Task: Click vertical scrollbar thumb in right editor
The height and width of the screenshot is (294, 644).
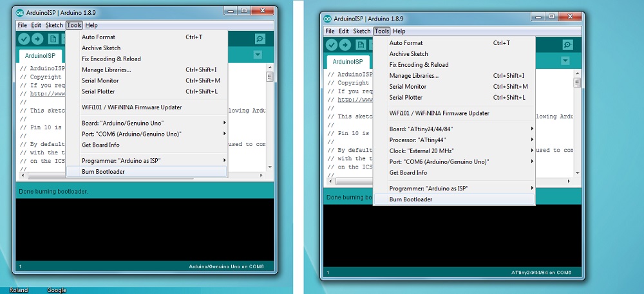Action: [x=577, y=82]
